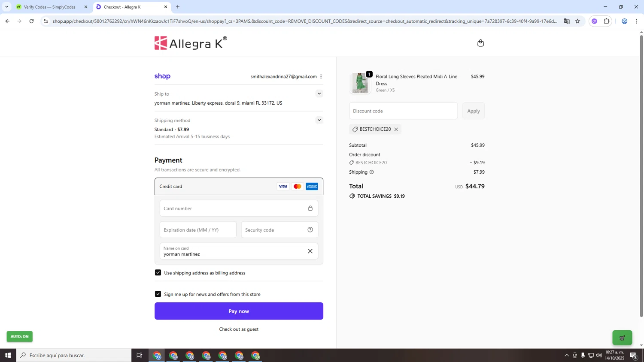Open Windows Task View

point(140,356)
